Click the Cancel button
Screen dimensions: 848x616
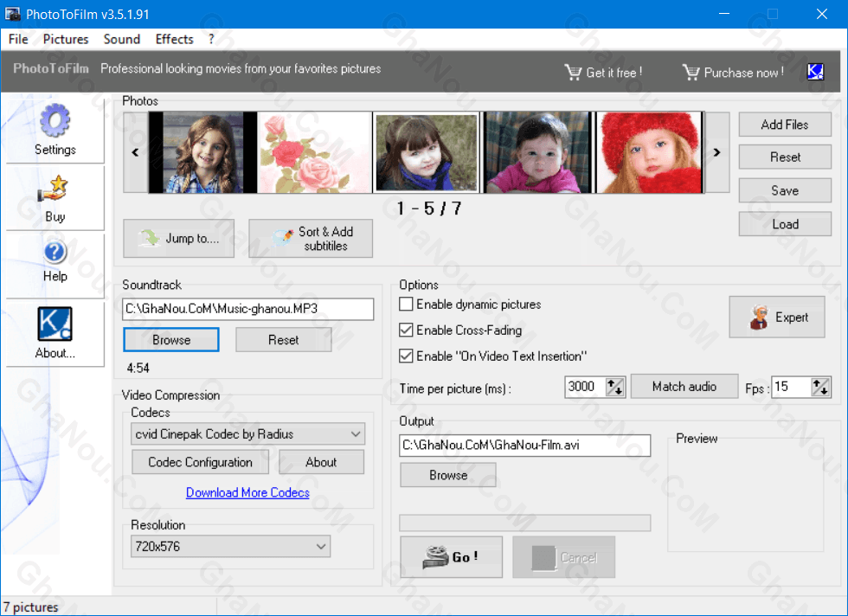(563, 557)
